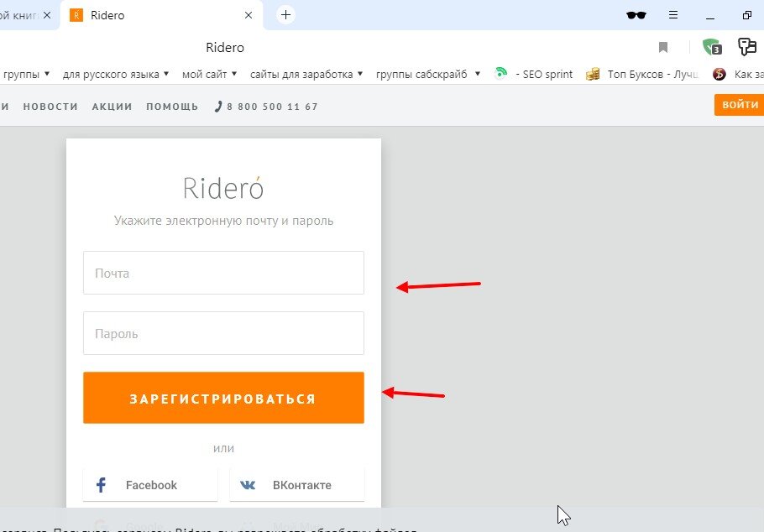Click the phone handset icon
The width and height of the screenshot is (764, 532).
[218, 107]
